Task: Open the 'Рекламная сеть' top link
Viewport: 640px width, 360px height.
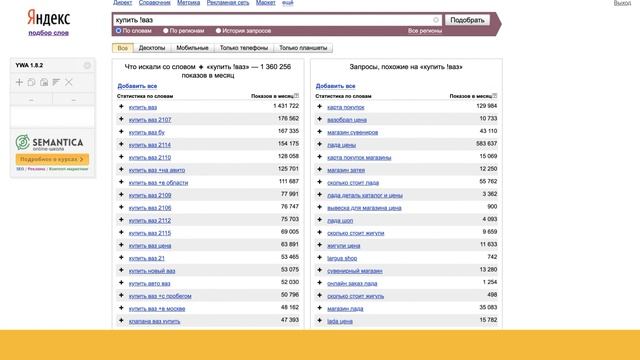Action: [x=228, y=2]
